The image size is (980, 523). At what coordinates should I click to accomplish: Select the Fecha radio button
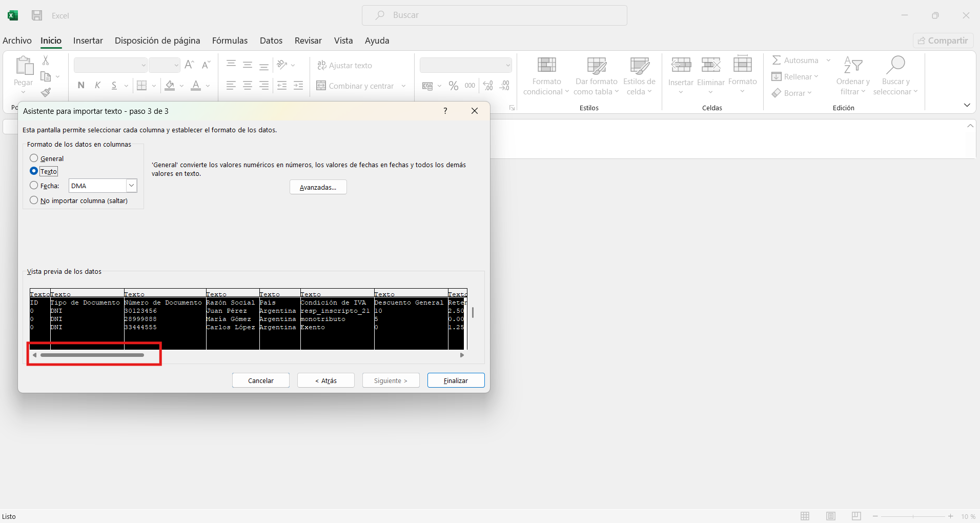34,185
